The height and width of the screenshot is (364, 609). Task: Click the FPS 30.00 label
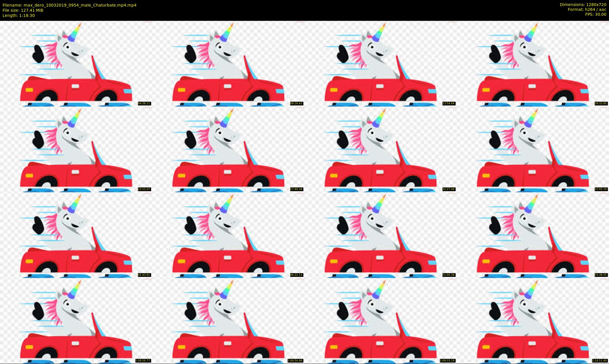coord(596,14)
